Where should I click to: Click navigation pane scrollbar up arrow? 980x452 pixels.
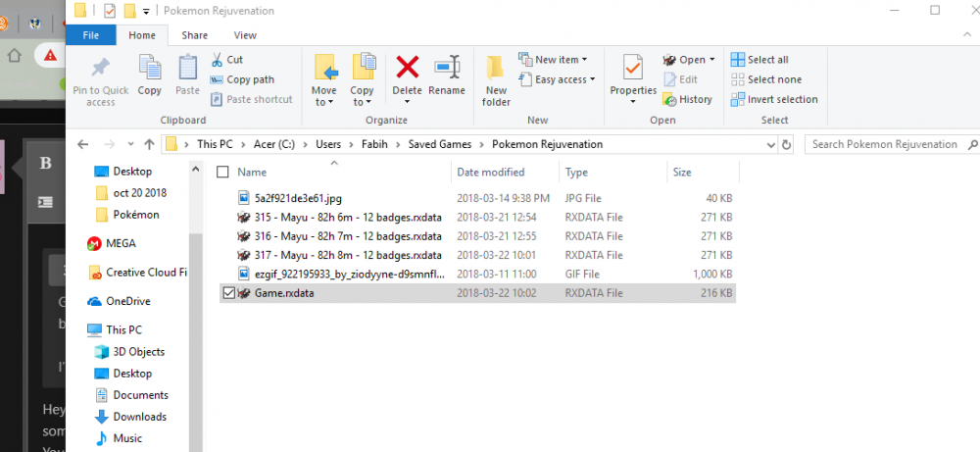click(x=196, y=170)
